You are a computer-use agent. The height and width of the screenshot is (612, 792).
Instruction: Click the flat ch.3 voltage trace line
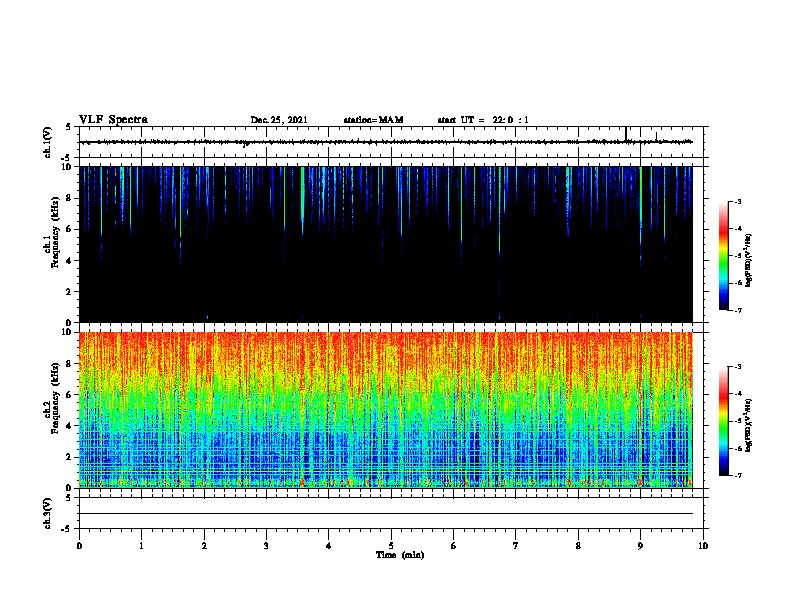tap(386, 514)
